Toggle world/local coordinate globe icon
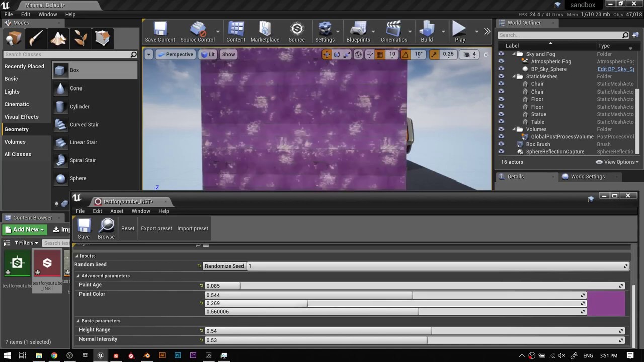Image resolution: width=644 pixels, height=362 pixels. (x=358, y=54)
